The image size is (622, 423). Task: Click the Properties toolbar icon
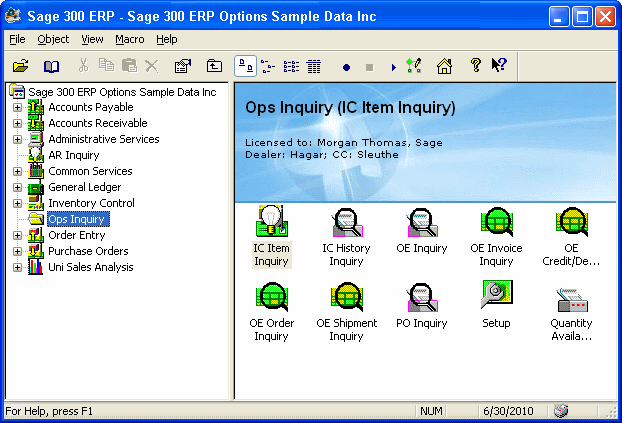(x=183, y=65)
